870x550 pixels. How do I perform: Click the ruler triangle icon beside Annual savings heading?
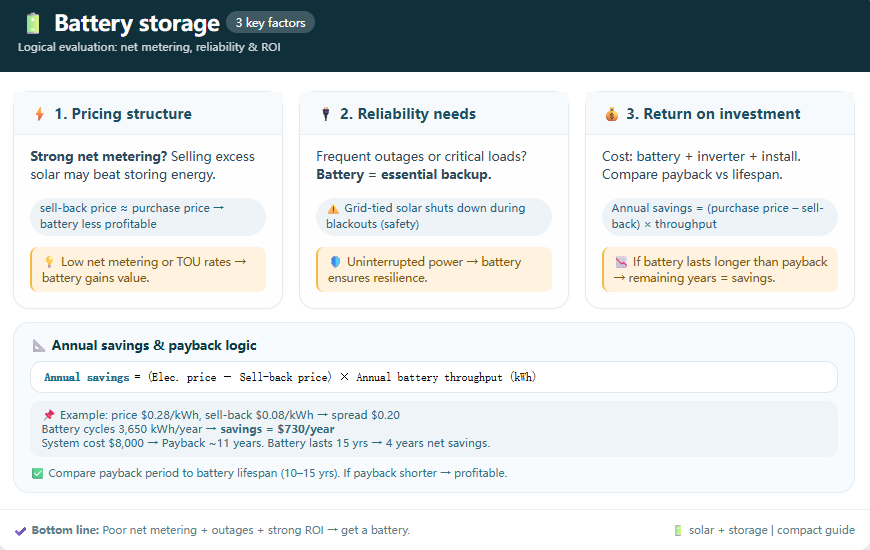(38, 346)
